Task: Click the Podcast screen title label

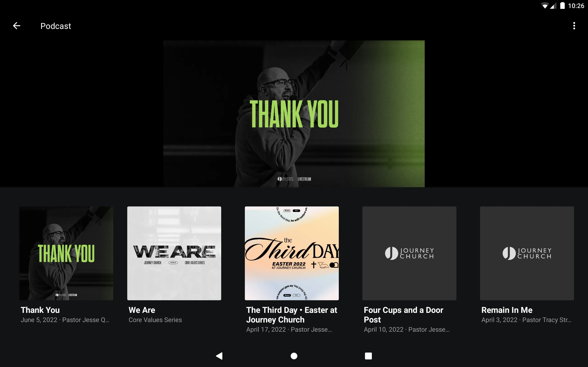Action: (56, 26)
